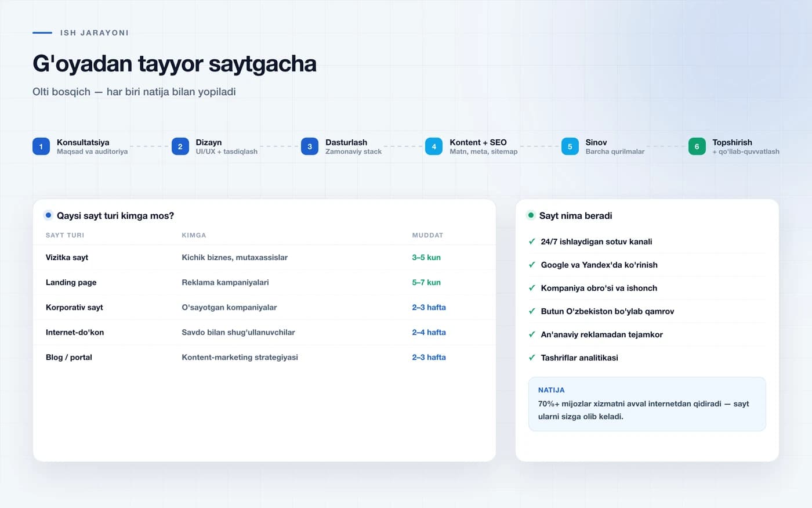Image resolution: width=812 pixels, height=508 pixels.
Task: Click 'SAYT TURI' column header
Action: (x=65, y=235)
